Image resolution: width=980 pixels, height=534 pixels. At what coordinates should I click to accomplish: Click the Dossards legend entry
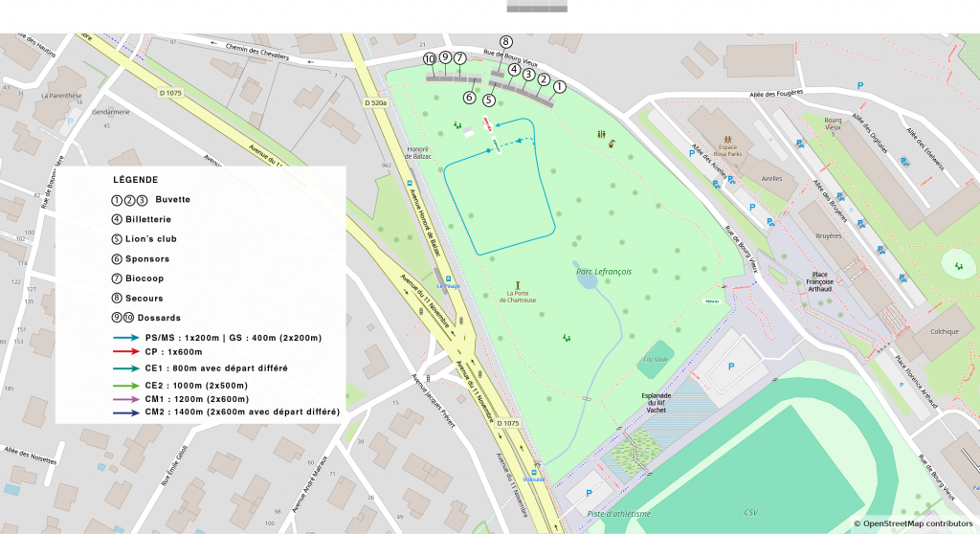pos(159,318)
